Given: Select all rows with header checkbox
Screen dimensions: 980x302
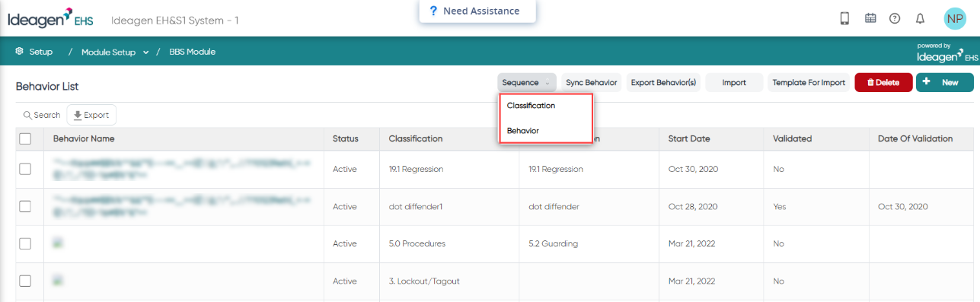Looking at the screenshot, I should point(25,138).
